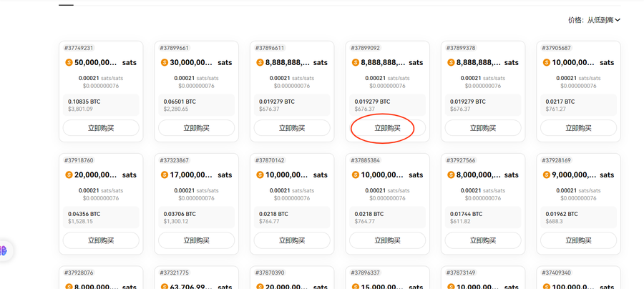Click coin icon on card #37899661
The image size is (644, 289).
[x=165, y=62]
